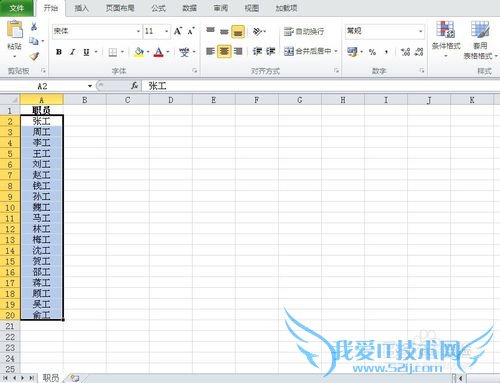This screenshot has width=500, height=383.
Task: Switch to Formulas tab (公式)
Action: [x=158, y=8]
